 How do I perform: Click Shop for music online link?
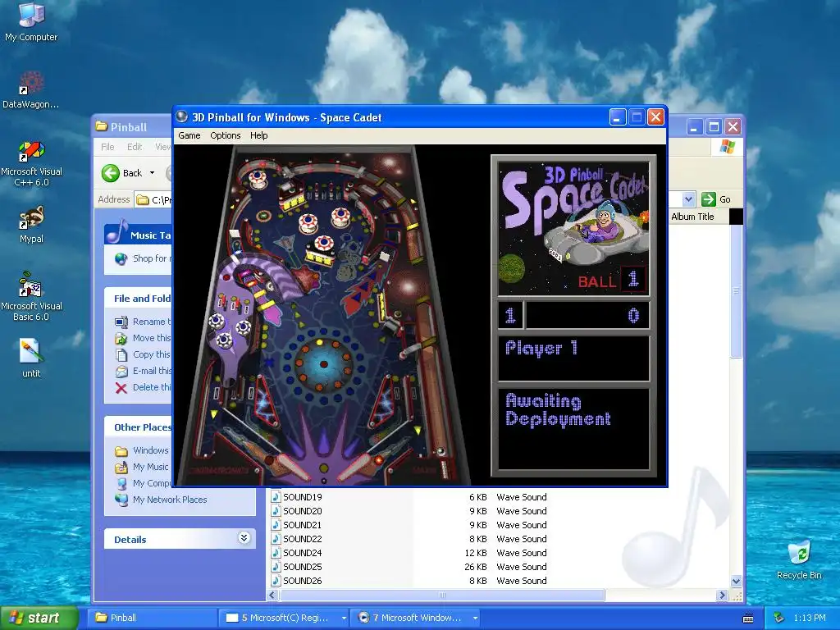click(152, 258)
